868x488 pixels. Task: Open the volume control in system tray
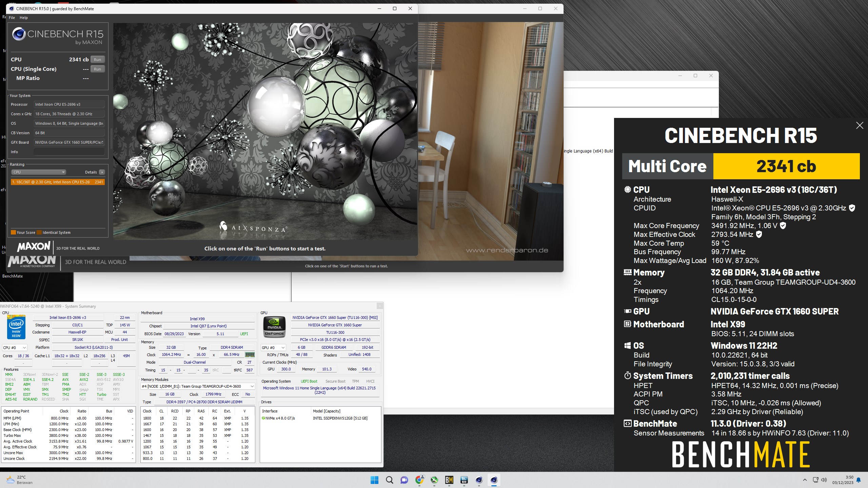pos(824,480)
